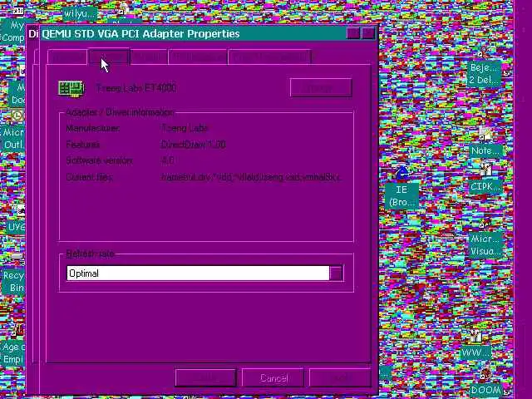Viewport: 532px width, 399px height.
Task: Click the Manufacturer value Tseng Labs
Action: pos(185,128)
